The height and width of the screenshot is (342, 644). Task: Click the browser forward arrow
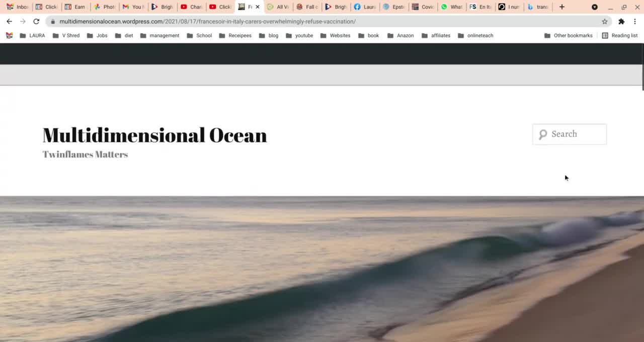click(x=23, y=22)
